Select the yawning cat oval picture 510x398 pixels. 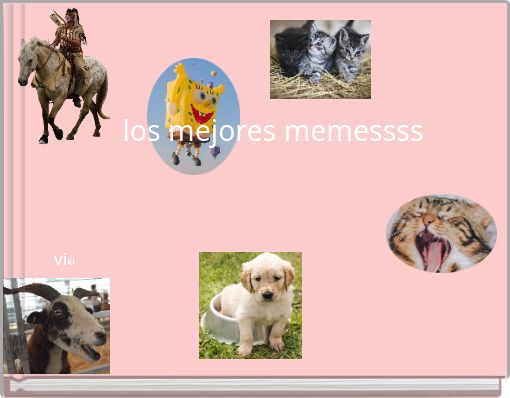[x=441, y=234]
